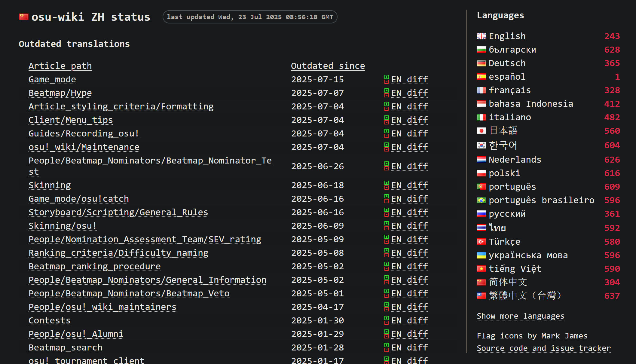Click the polski flag icon
The height and width of the screenshot is (364, 636).
[481, 173]
